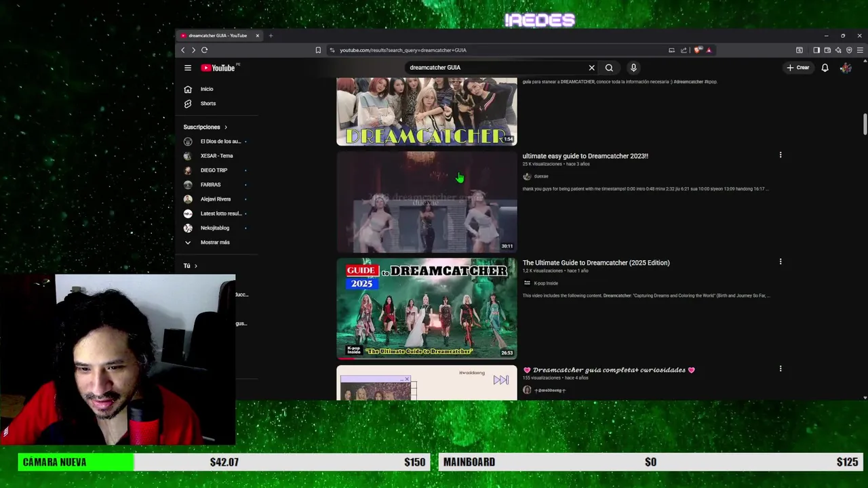Play the GUIDE 2025 Dreamcatcher thumbnail
This screenshot has height=488, width=868.
pos(427,309)
